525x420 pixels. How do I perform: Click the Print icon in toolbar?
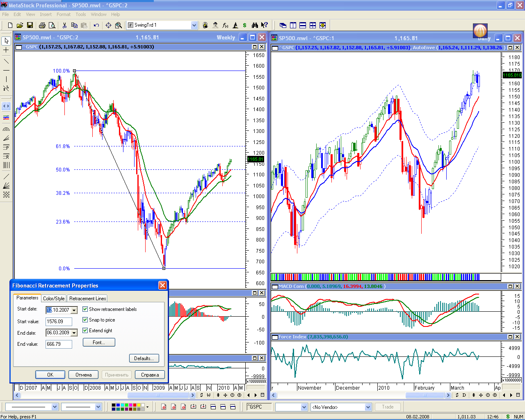pos(42,25)
